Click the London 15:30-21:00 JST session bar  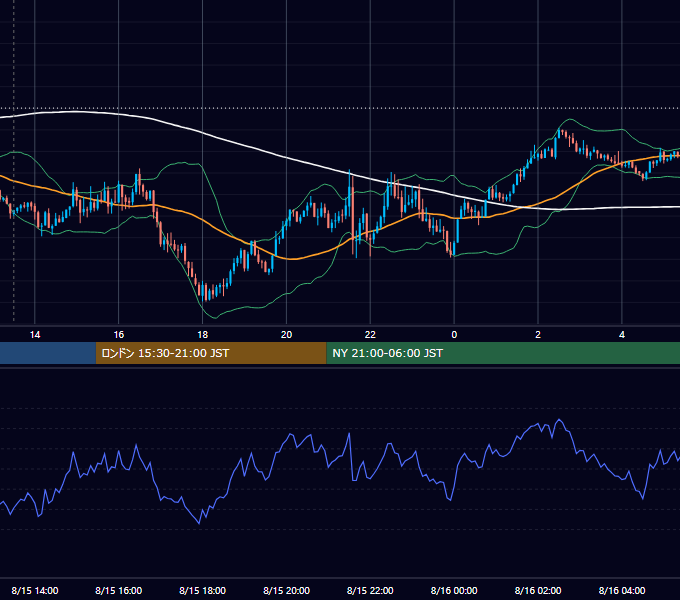(211, 353)
